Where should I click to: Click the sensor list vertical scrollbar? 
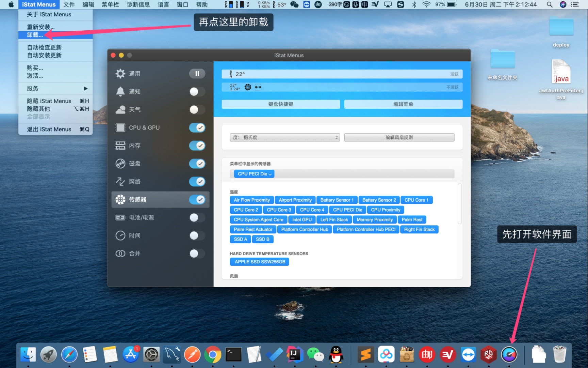click(460, 204)
